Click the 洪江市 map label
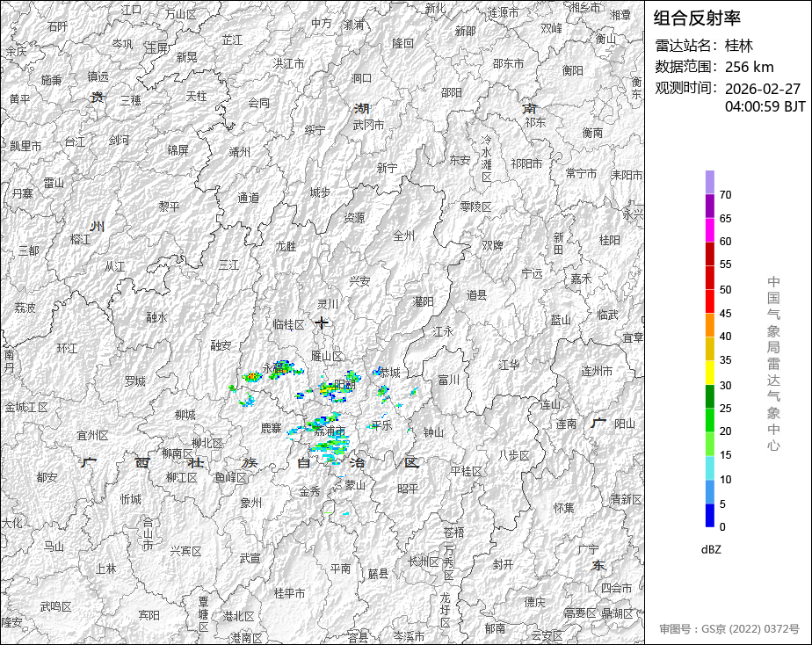The height and width of the screenshot is (645, 812). pyautogui.click(x=289, y=63)
